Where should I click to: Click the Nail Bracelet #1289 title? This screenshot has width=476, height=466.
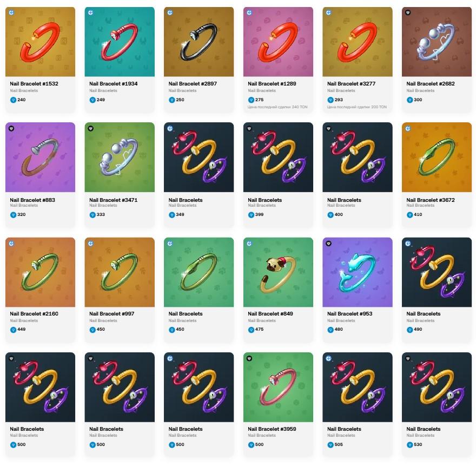[272, 83]
